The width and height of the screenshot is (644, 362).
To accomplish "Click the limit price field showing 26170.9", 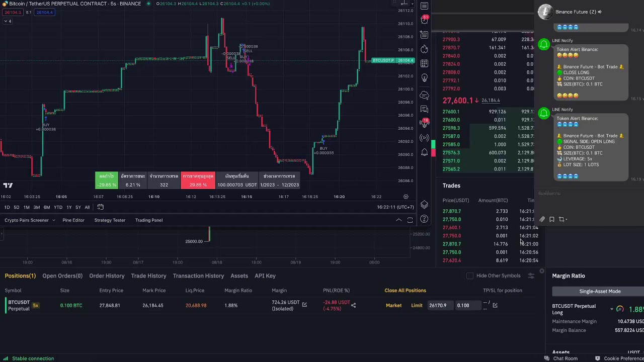I will 439,305.
